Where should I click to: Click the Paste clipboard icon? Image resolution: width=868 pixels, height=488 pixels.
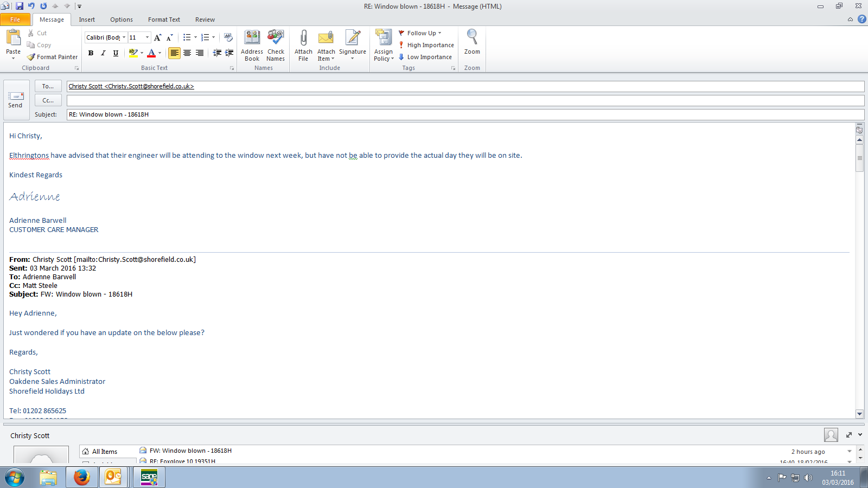(13, 38)
